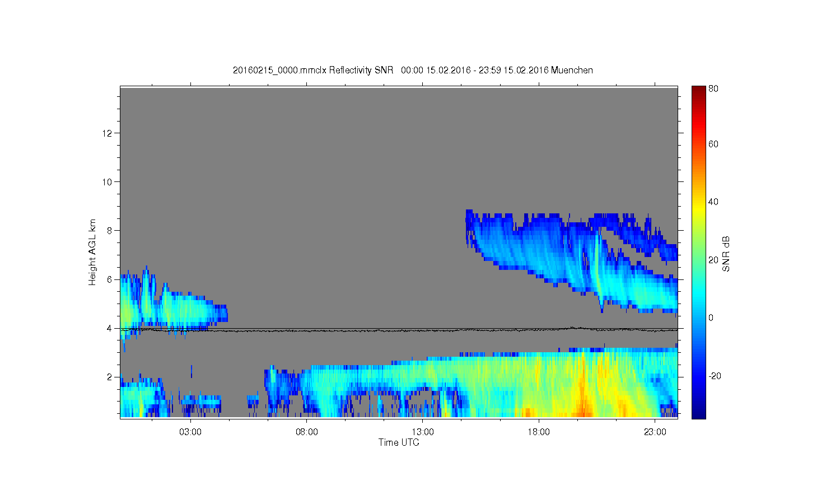Click the black horizontal line at 4 km
Viewport: 840px width, 504px height.
[399, 329]
